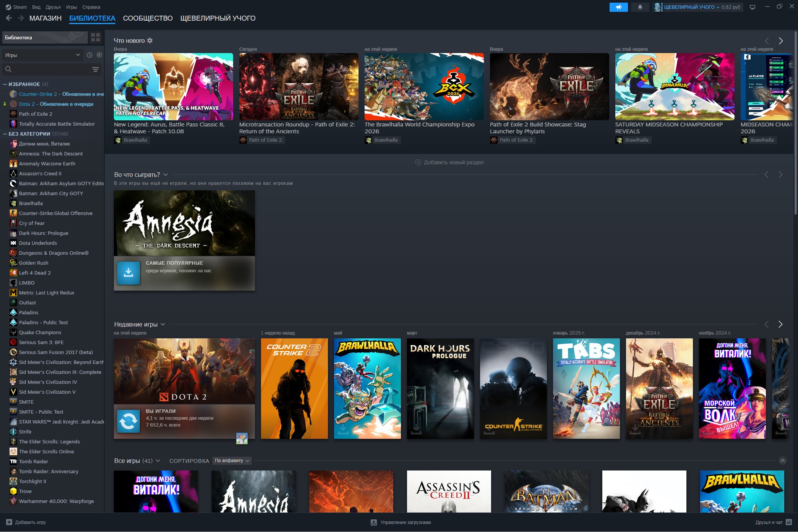Screen dimensions: 798x532
Task: Open the Friends and Chat icon
Action: 789,522
